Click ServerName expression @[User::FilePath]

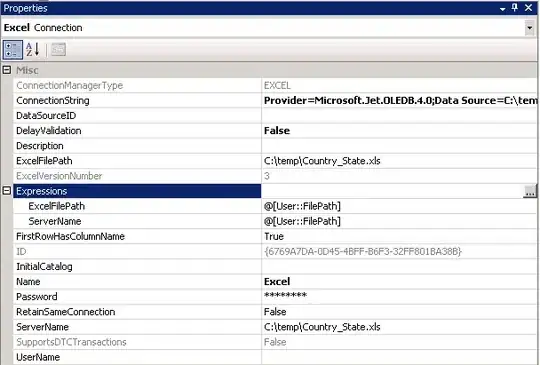pos(302,221)
